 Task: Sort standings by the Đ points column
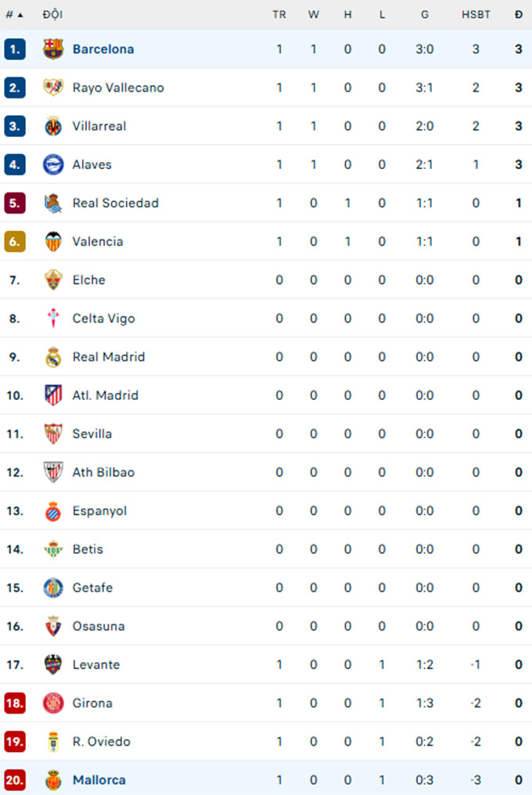[x=518, y=15]
